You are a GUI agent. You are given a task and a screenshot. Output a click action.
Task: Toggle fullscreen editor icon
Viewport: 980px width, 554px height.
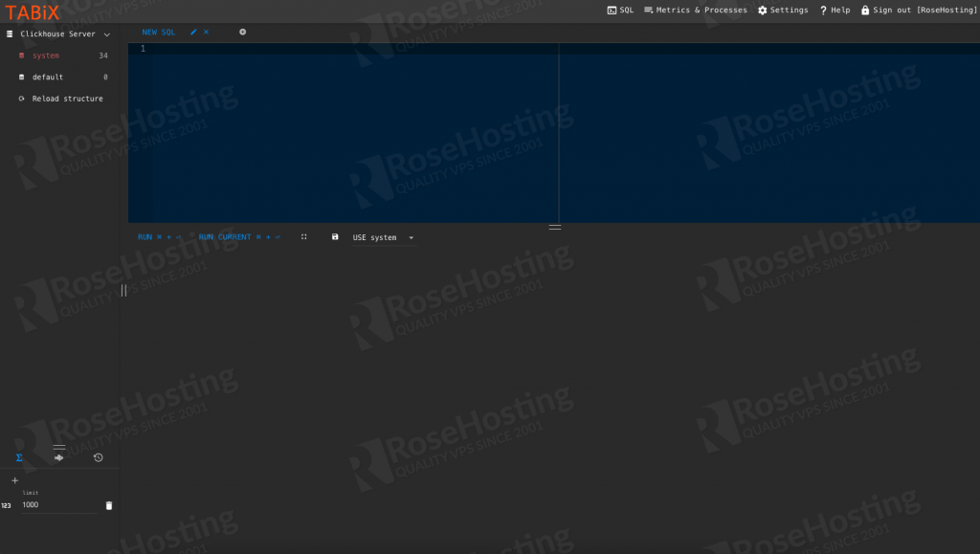coord(304,236)
